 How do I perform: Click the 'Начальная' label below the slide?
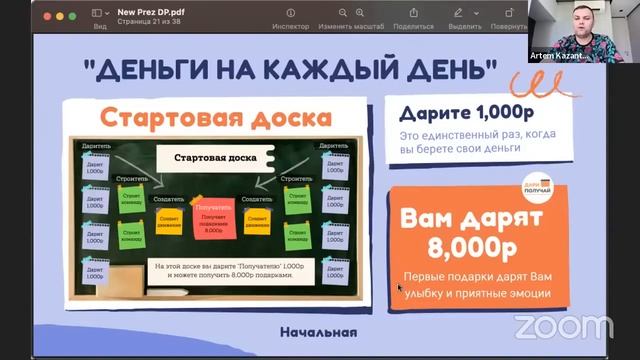coord(318,332)
